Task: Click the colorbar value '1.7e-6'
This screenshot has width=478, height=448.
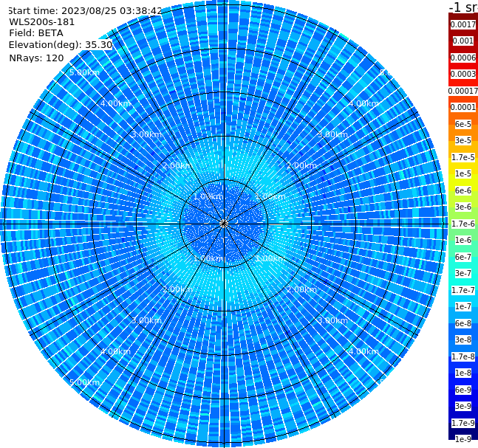Action: pos(463,224)
